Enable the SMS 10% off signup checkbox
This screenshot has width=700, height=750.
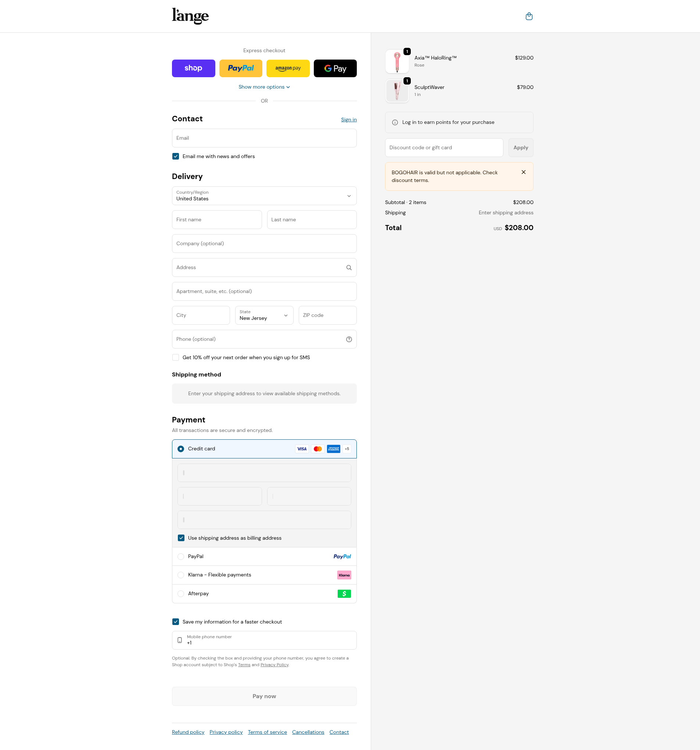[x=176, y=357]
